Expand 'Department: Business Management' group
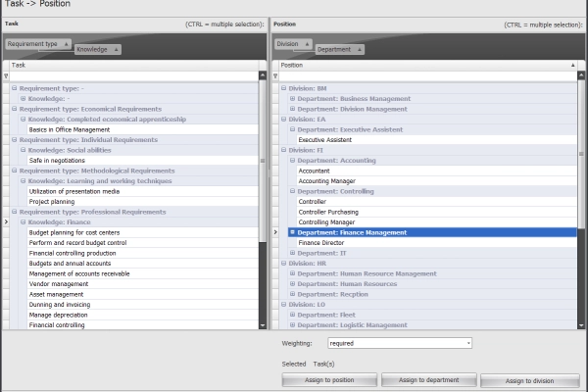The image size is (588, 392). coord(292,99)
